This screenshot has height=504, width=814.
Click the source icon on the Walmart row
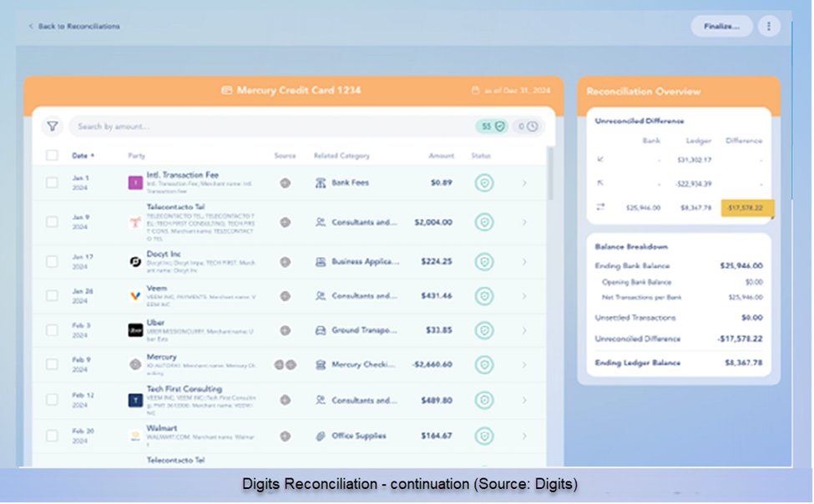click(285, 436)
